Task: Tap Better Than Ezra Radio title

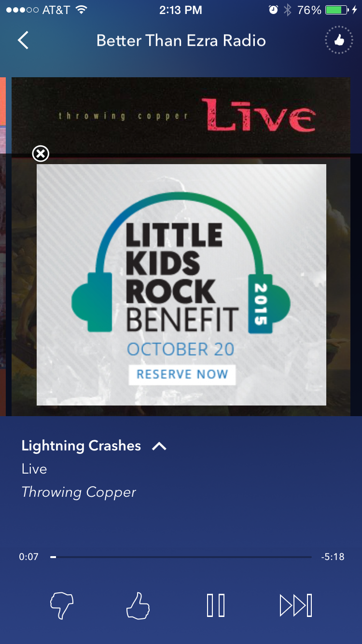Action: [x=181, y=41]
